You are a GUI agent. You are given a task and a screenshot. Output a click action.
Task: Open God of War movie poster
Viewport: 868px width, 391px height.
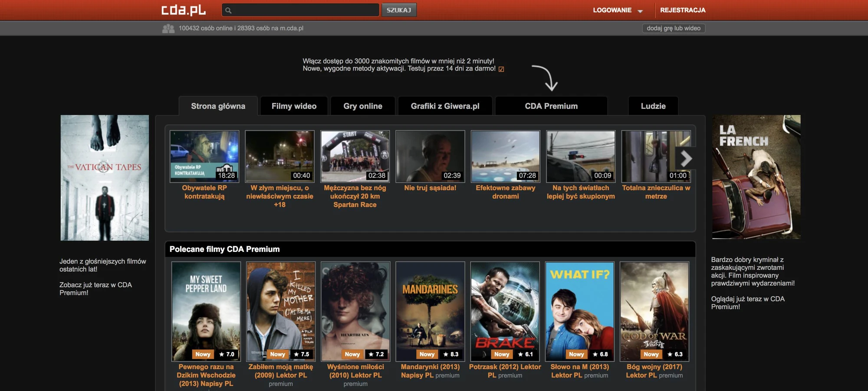coord(654,311)
